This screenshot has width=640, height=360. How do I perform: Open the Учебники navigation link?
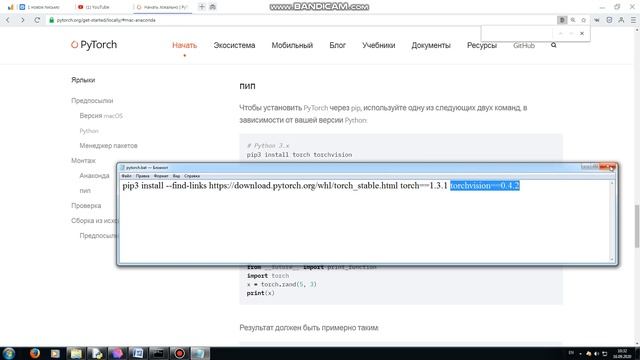pos(378,45)
